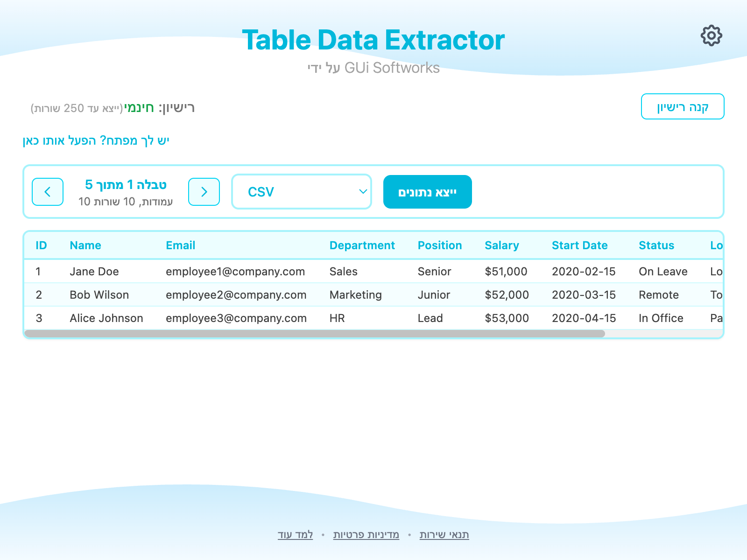Click the horizontal scrollbar under the table
747x560 pixels.
tap(315, 334)
